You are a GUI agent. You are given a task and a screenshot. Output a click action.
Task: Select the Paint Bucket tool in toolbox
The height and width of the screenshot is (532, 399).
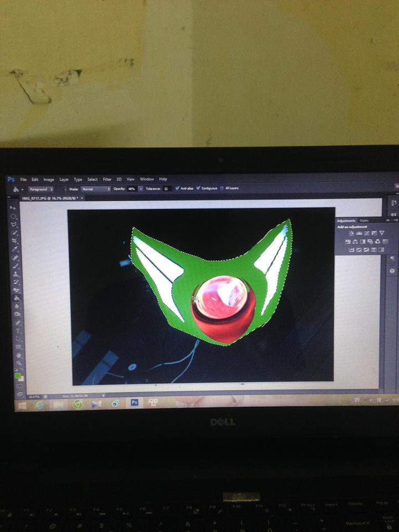17,298
